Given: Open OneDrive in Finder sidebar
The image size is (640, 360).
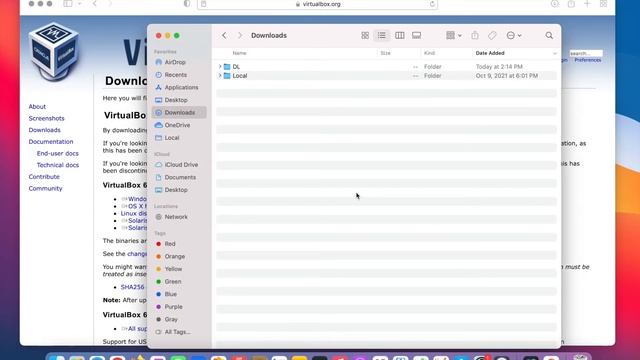Looking at the screenshot, I should click(x=177, y=125).
